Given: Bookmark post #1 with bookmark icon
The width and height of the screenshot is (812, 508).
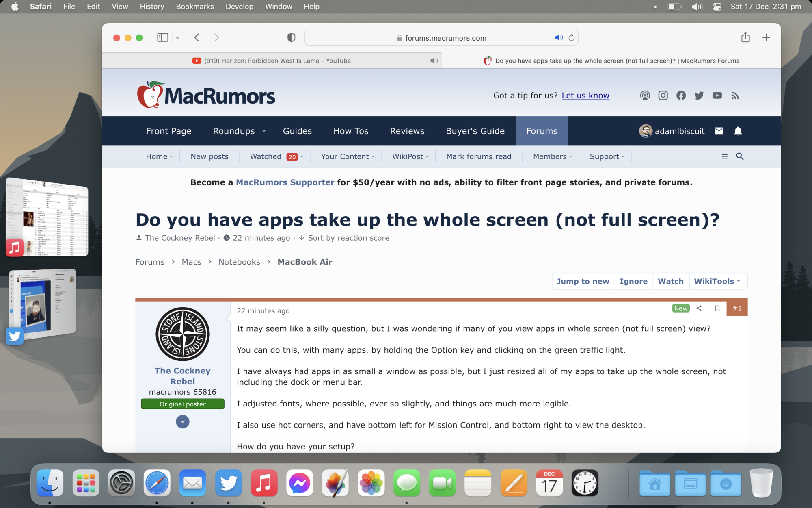Looking at the screenshot, I should [717, 308].
